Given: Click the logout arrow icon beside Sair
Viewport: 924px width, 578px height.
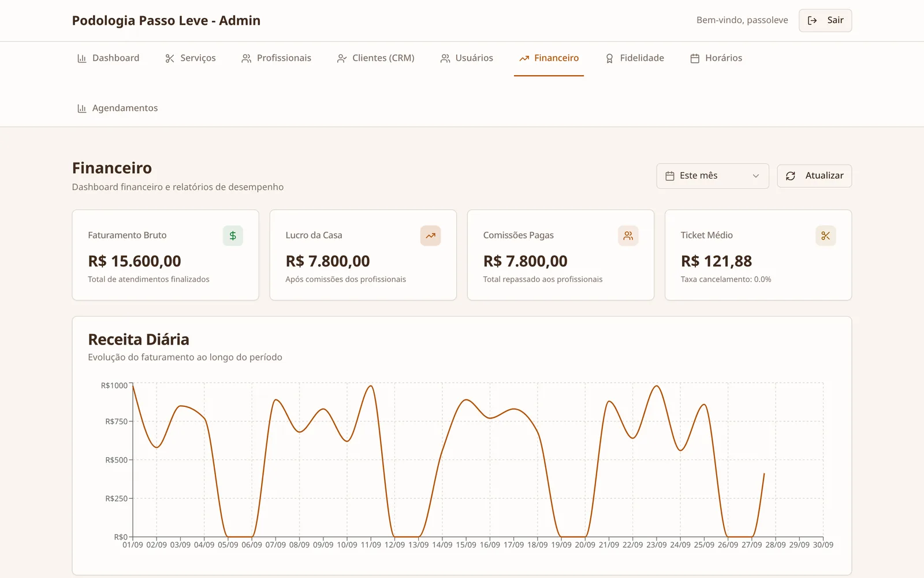Looking at the screenshot, I should pyautogui.click(x=812, y=21).
